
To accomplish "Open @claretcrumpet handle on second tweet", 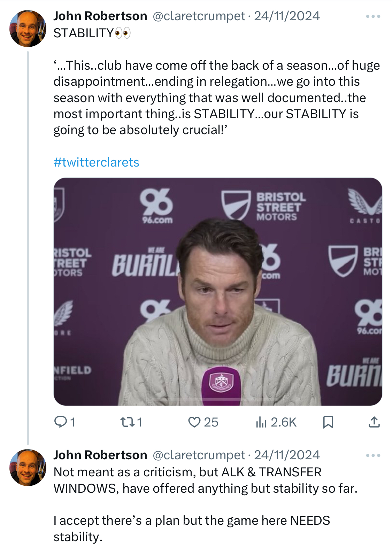I will click(x=199, y=455).
